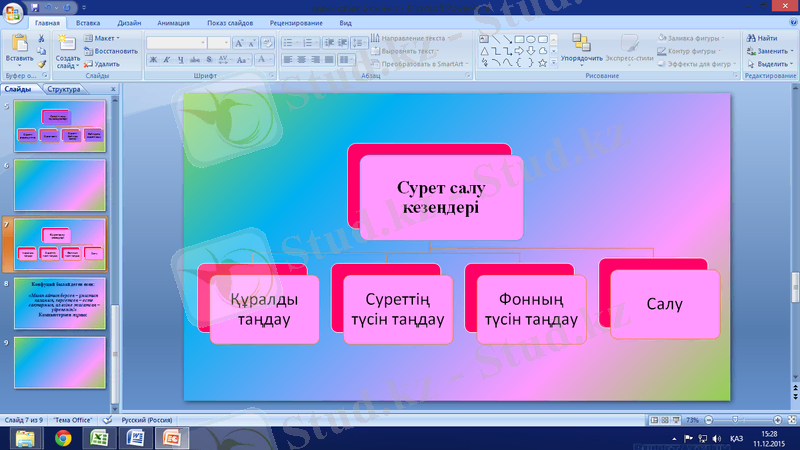Select the Format Painter brush icon
The height and width of the screenshot is (450, 800).
[x=41, y=62]
